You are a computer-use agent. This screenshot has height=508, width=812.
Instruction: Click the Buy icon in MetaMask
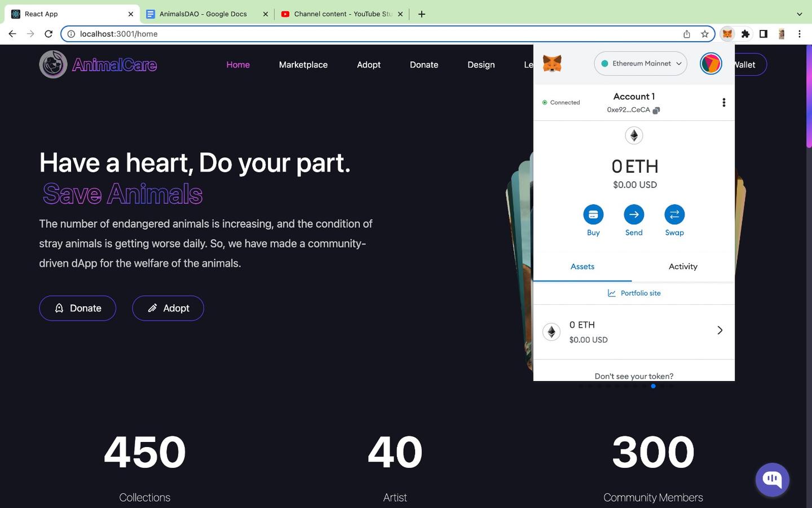(x=593, y=214)
